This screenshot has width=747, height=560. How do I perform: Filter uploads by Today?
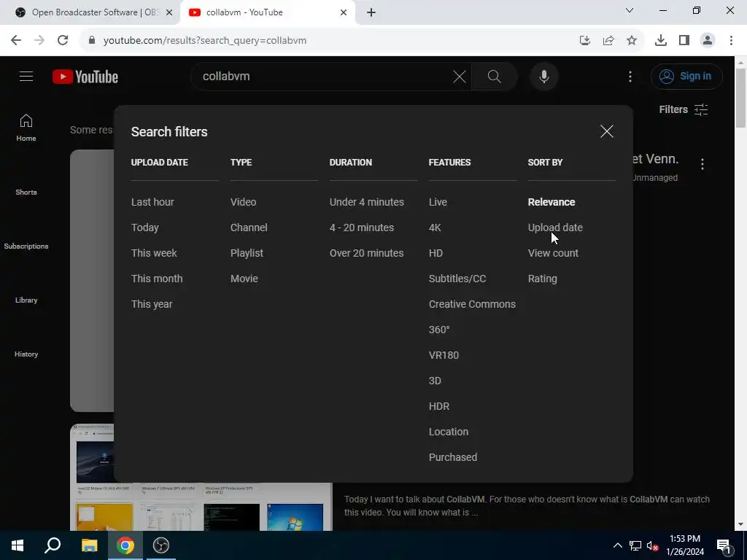click(x=145, y=227)
